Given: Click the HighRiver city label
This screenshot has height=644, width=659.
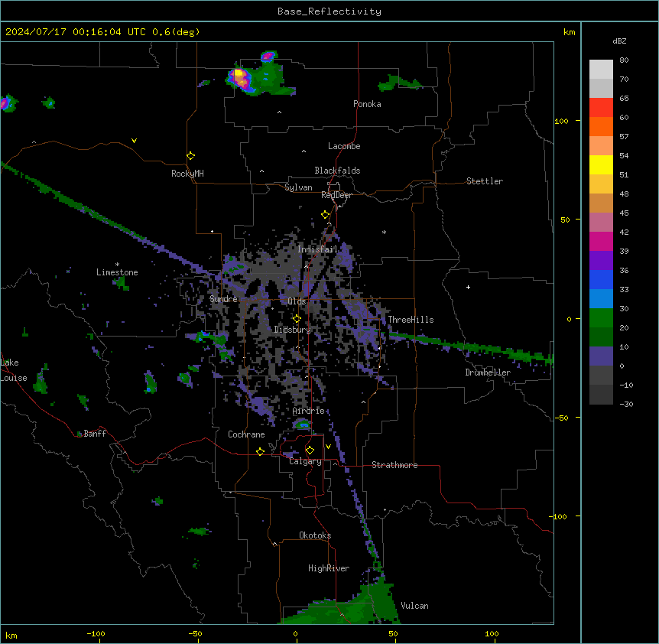Looking at the screenshot, I should 329,568.
